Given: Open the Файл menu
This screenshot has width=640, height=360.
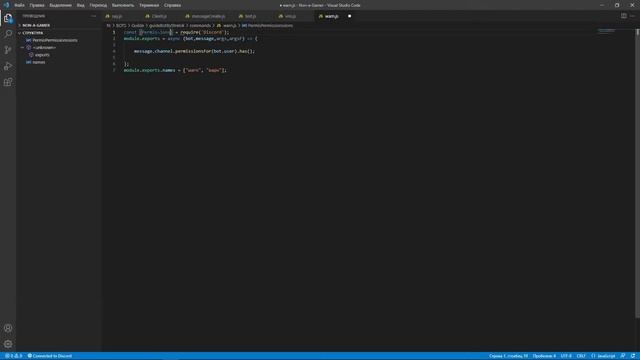Looking at the screenshot, I should 19,5.
